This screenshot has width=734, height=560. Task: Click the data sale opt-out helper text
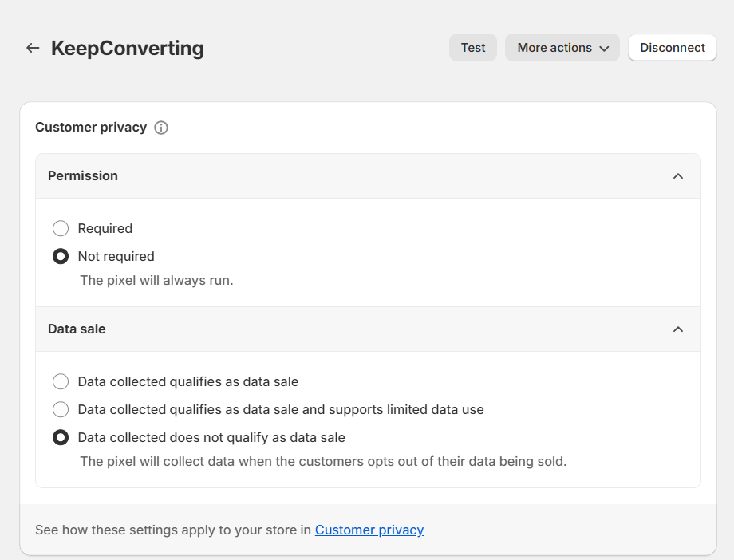323,462
